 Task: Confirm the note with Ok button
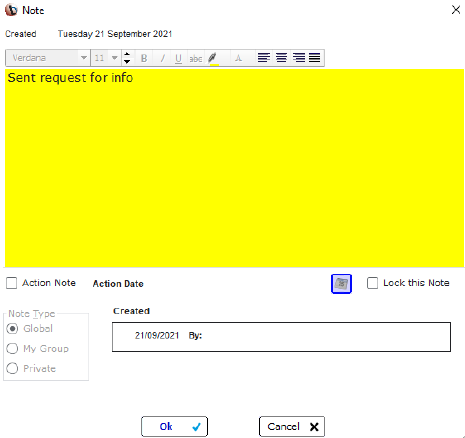pos(174,426)
